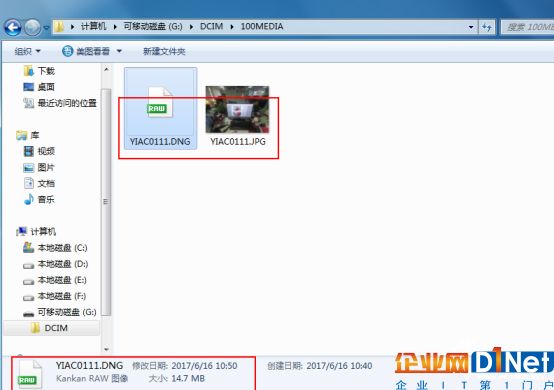
Task: Expand the 组织 dropdown menu
Action: tap(28, 52)
